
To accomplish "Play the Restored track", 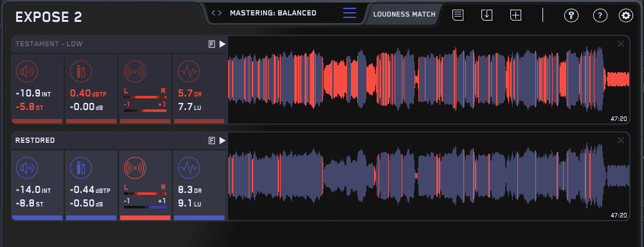I will tap(222, 141).
